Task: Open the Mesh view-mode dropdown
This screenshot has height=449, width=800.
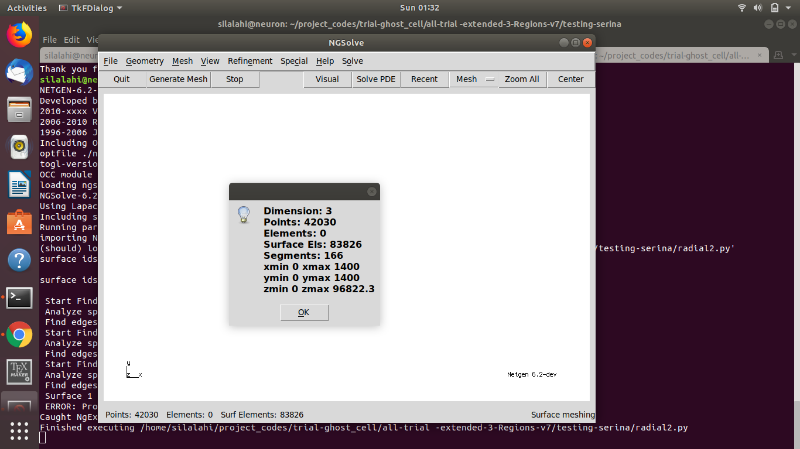Action: coord(474,79)
